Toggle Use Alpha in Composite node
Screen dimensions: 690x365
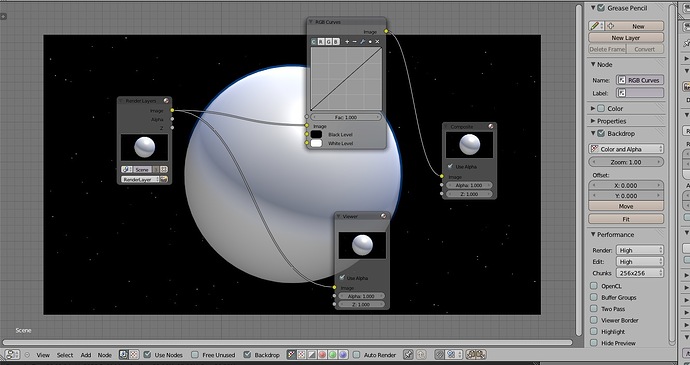(450, 166)
